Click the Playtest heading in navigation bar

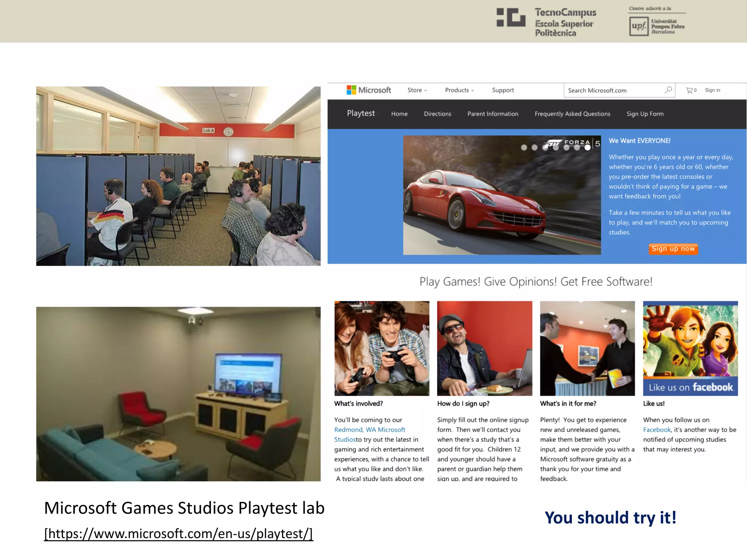[x=361, y=113]
